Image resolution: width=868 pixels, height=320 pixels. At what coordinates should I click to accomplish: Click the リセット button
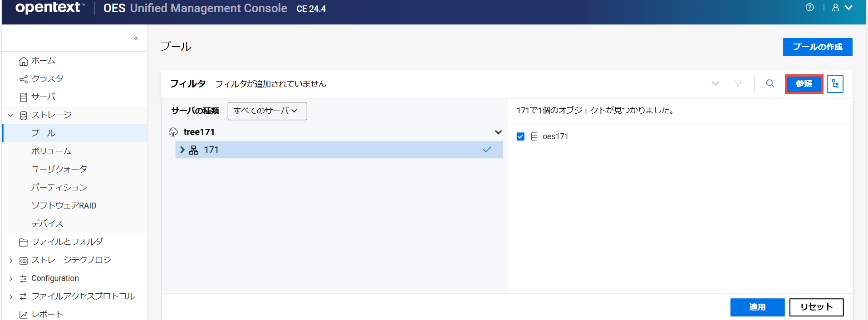pos(816,307)
